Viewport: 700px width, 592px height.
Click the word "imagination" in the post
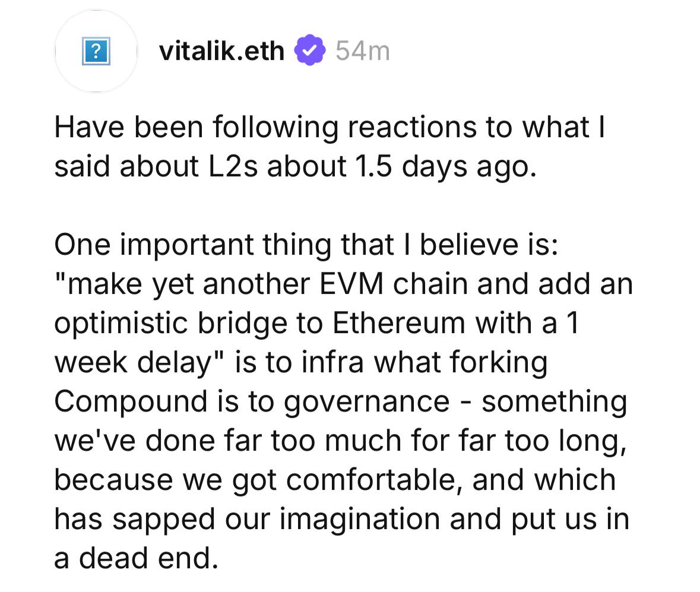click(360, 518)
